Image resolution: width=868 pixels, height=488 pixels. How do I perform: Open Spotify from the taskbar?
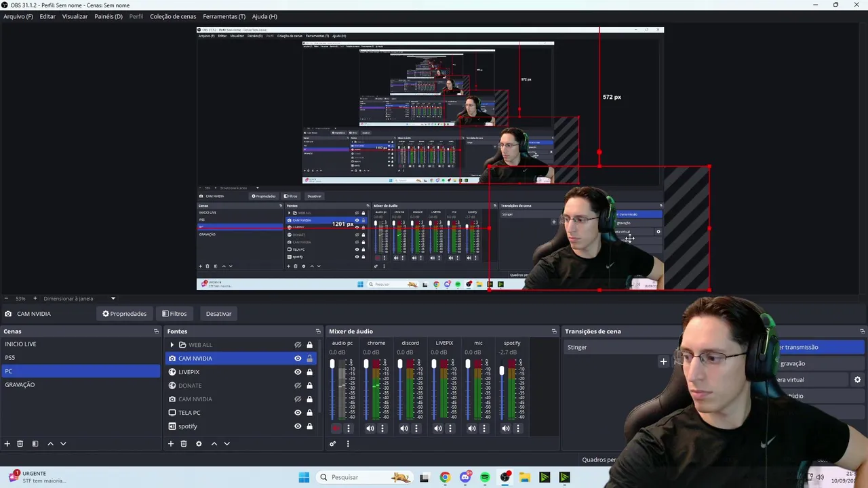tap(485, 477)
